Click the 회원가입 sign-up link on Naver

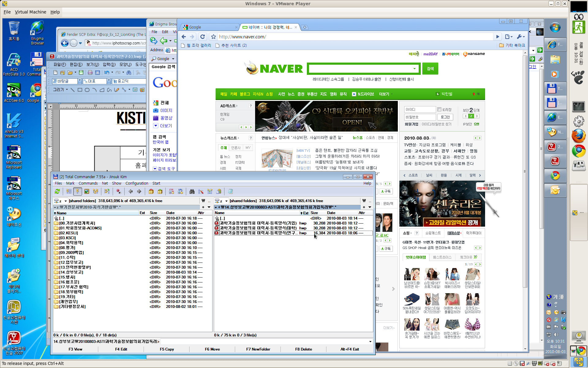coord(411,124)
